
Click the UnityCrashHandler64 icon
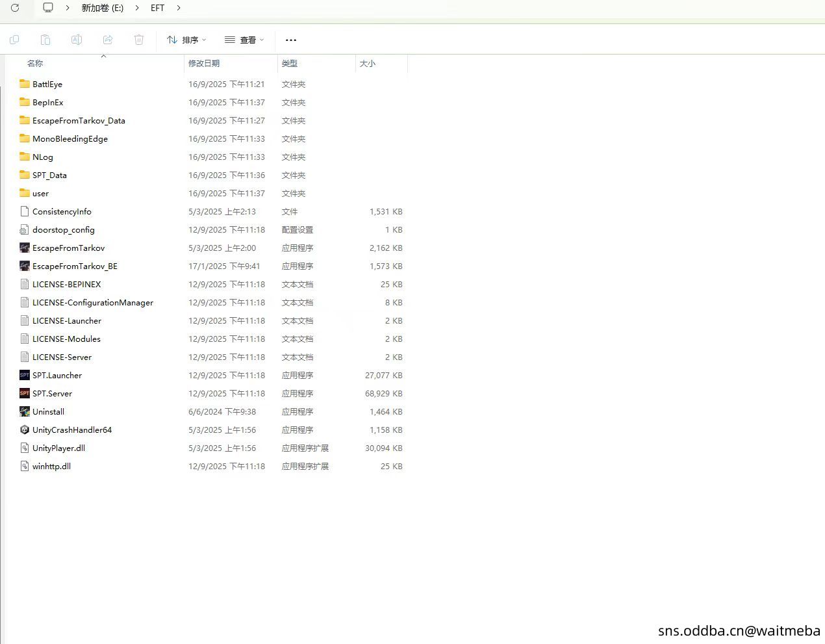click(25, 430)
